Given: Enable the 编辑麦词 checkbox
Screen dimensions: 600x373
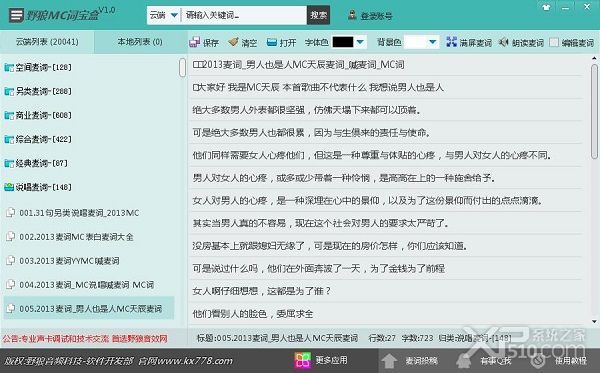Looking at the screenshot, I should pos(554,42).
